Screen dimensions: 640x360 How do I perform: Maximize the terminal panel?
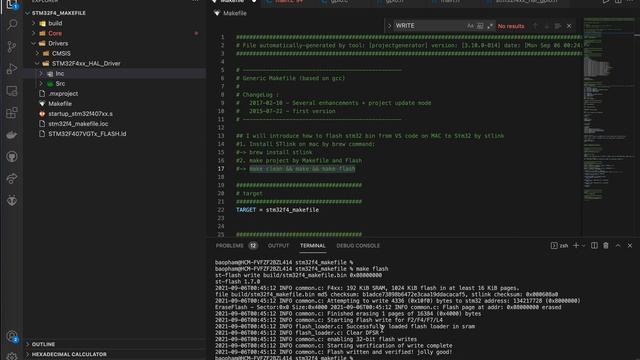tap(618, 245)
